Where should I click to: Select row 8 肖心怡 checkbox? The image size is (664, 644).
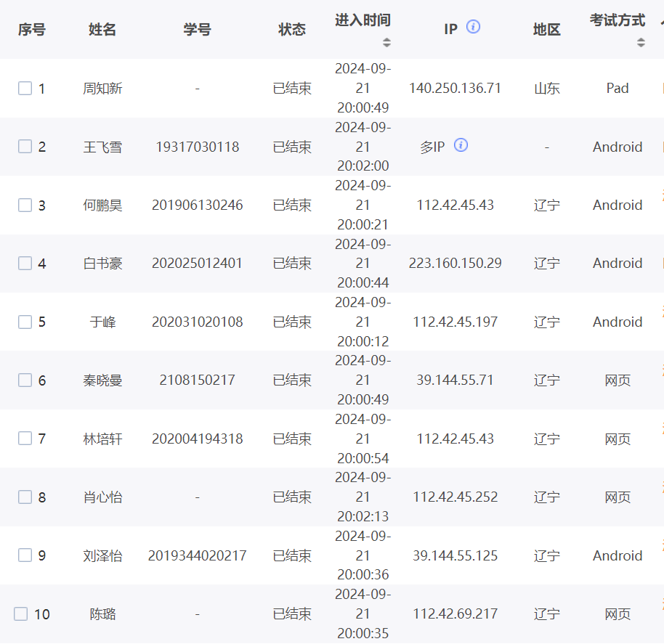click(x=25, y=497)
